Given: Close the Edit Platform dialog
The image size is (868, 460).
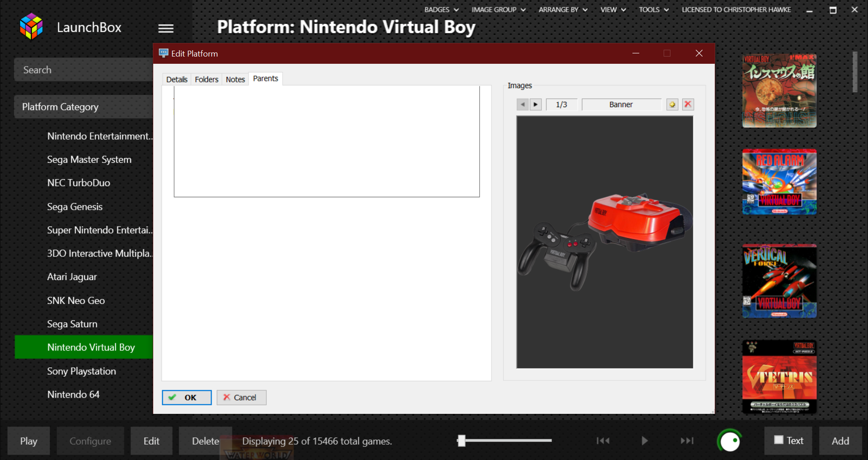Looking at the screenshot, I should click(699, 53).
